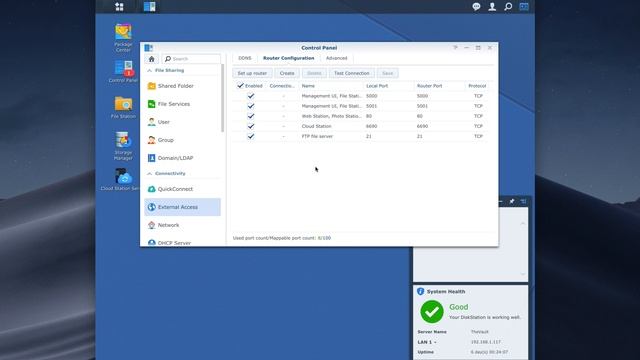Open File Station desktop icon
This screenshot has width=640, height=360.
coord(123,107)
